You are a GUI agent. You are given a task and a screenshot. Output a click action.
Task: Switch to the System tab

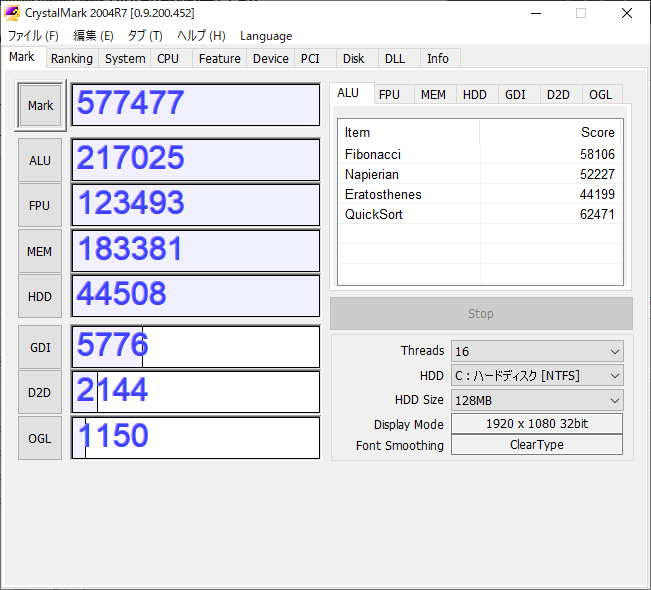[125, 59]
